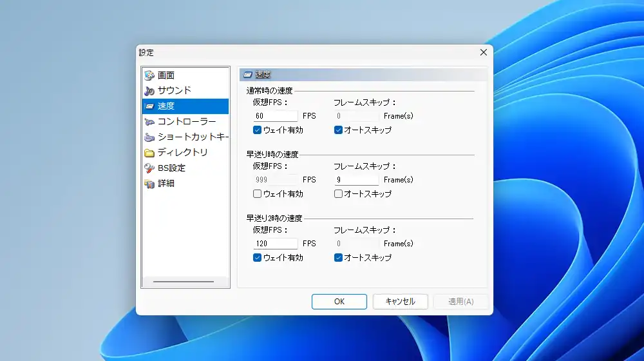Click the ディレクトリ folder icon
The width and height of the screenshot is (644, 361).
(149, 153)
